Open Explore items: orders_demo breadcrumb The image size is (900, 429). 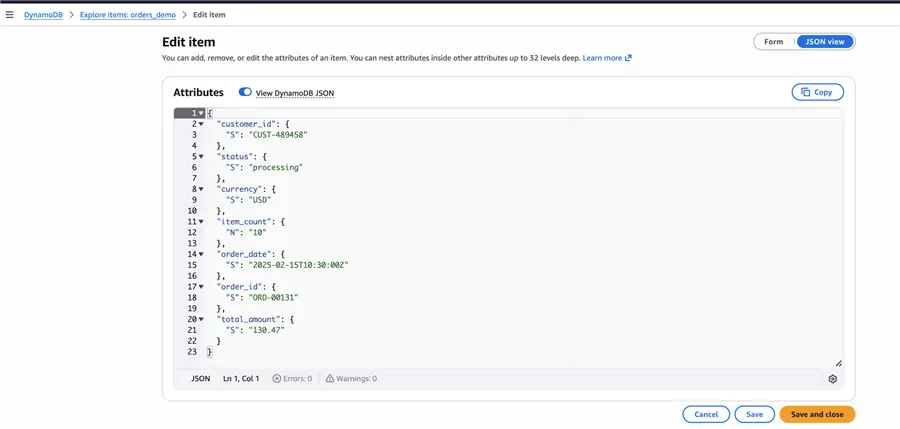pyautogui.click(x=128, y=15)
